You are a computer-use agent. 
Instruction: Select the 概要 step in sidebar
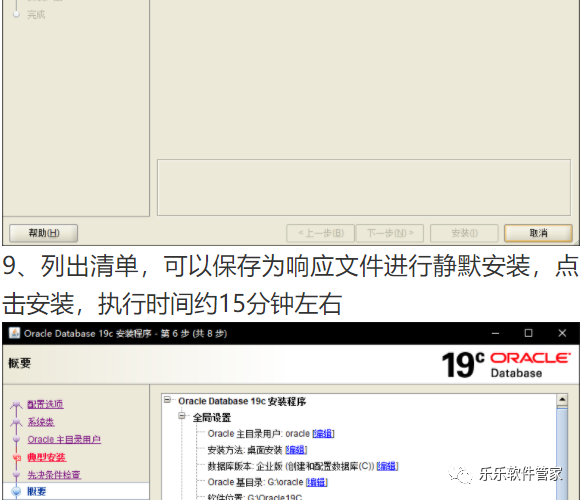click(37, 492)
